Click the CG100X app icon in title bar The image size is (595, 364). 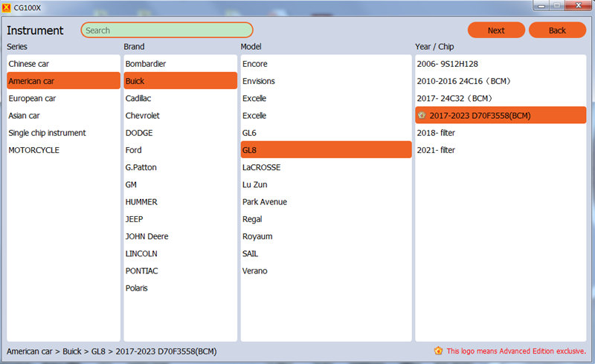7,7
